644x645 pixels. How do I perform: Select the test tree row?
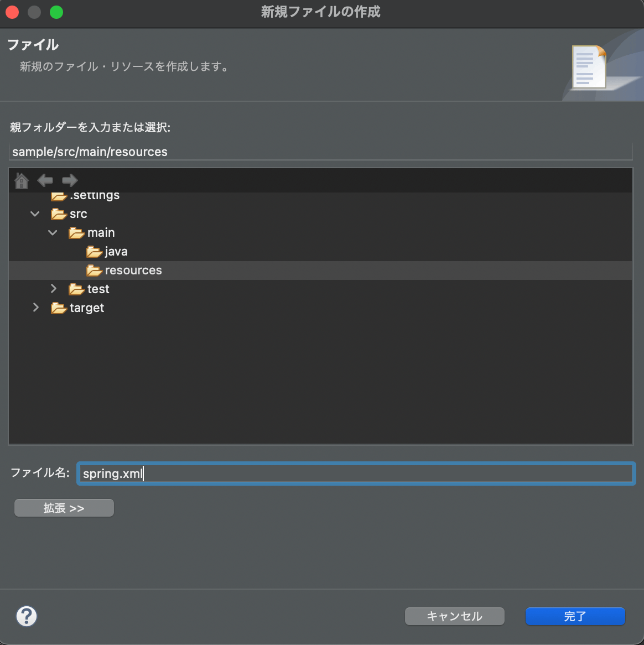[x=320, y=289]
